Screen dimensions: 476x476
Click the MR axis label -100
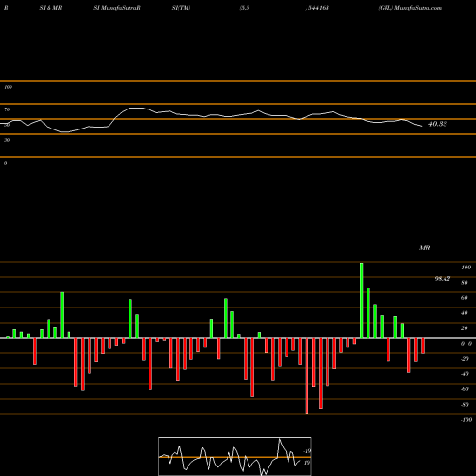click(x=466, y=420)
